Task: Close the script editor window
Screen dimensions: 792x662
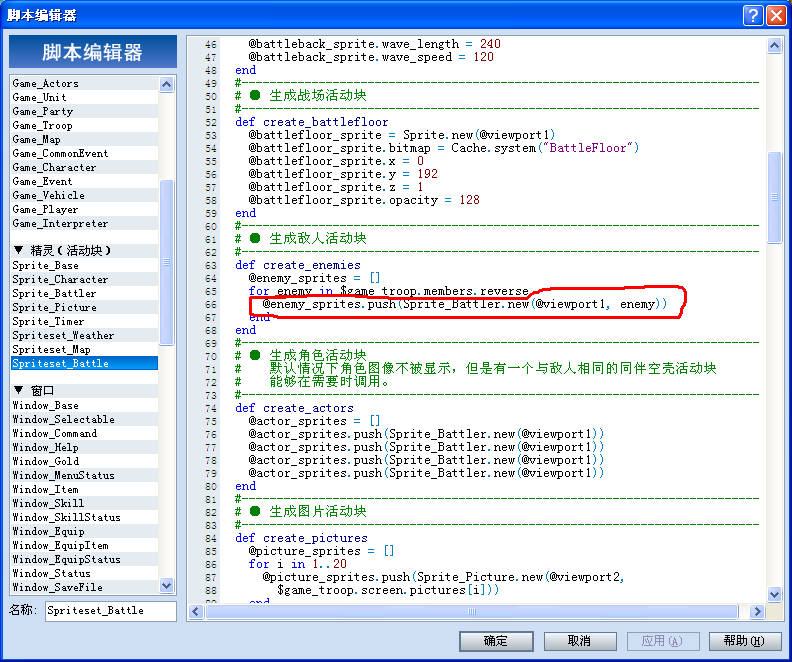Action: [776, 15]
